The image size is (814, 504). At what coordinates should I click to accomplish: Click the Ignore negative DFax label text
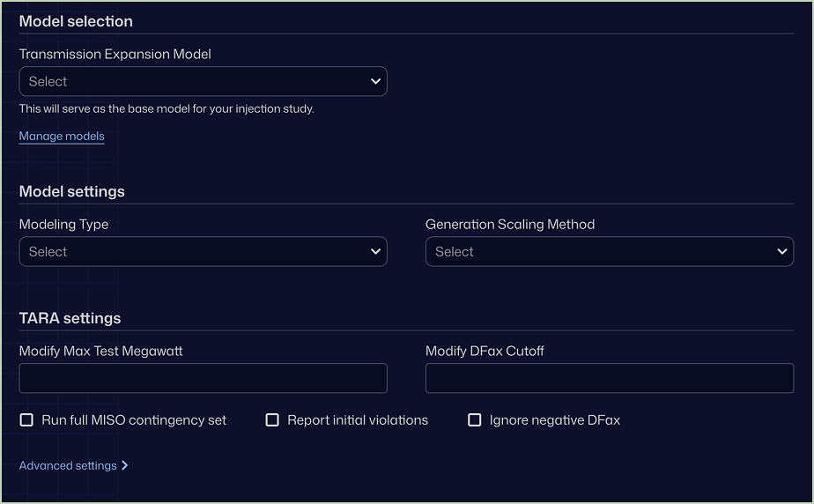coord(555,420)
